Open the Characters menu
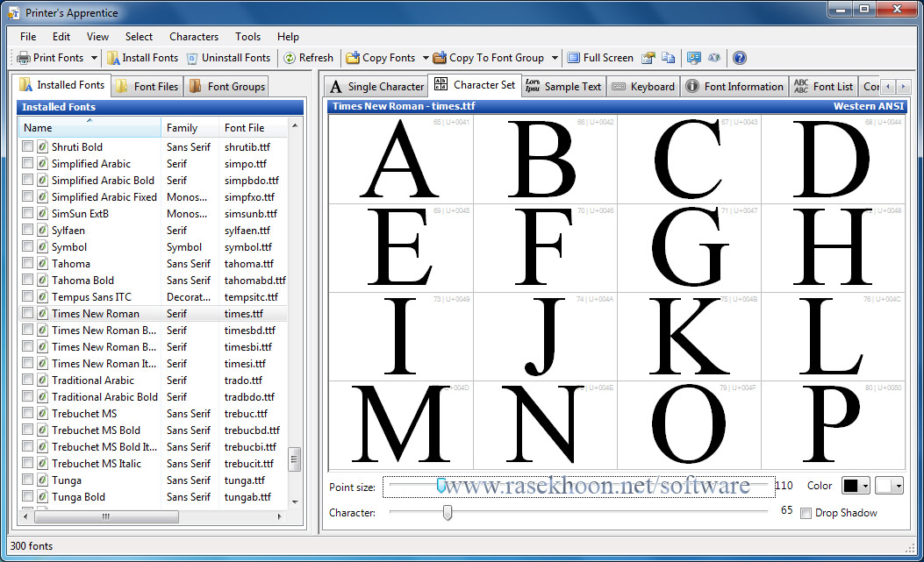 (194, 37)
